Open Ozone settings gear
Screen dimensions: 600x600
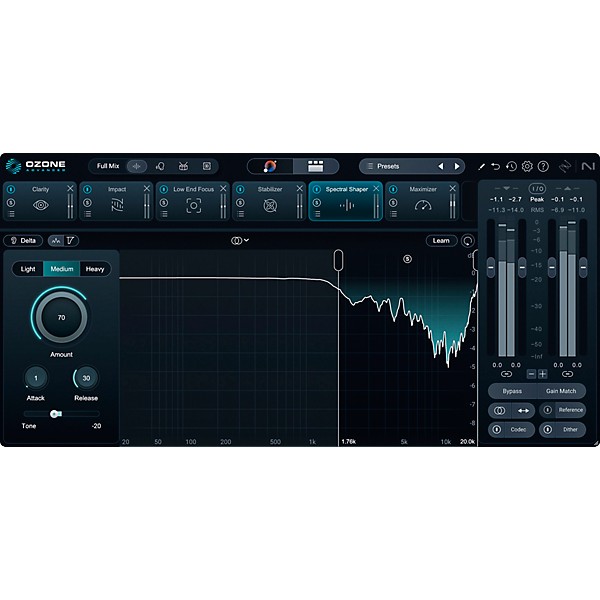[527, 166]
